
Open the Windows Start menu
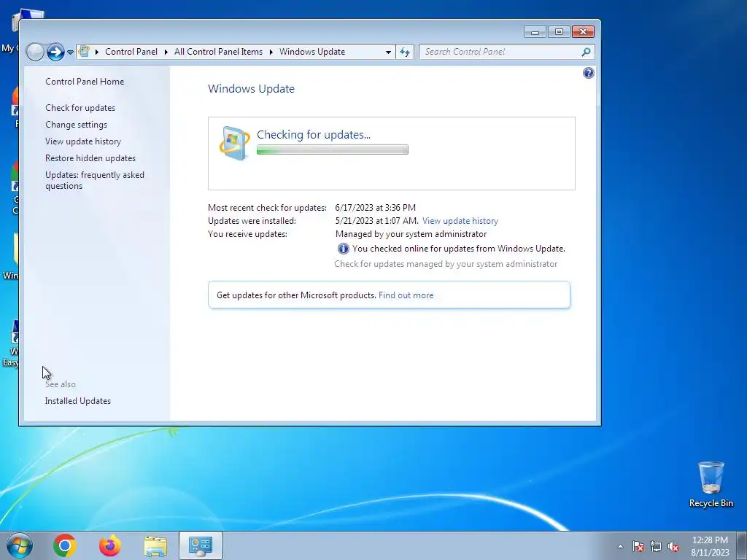pos(19,545)
